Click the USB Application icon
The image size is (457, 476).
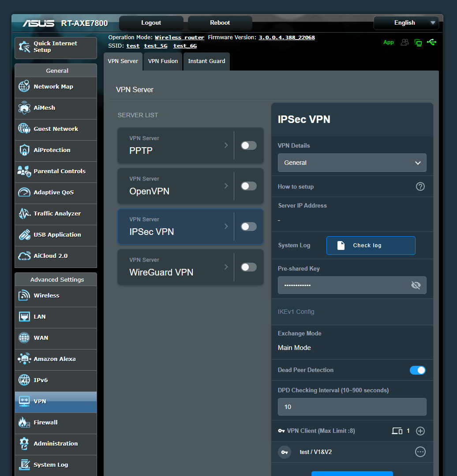(24, 234)
